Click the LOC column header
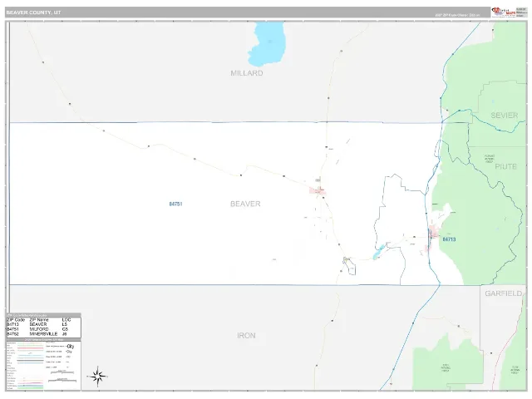Viewport: 532px width, 399px height. [x=66, y=319]
